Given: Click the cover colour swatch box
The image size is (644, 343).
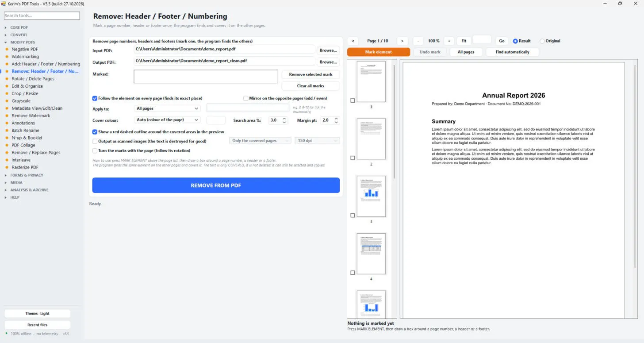Looking at the screenshot, I should [216, 120].
